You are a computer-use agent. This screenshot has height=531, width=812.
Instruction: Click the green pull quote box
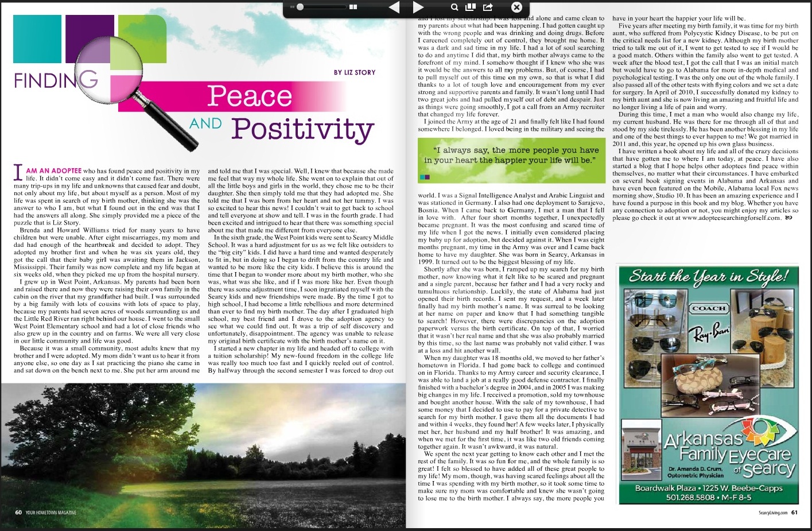tap(511, 160)
